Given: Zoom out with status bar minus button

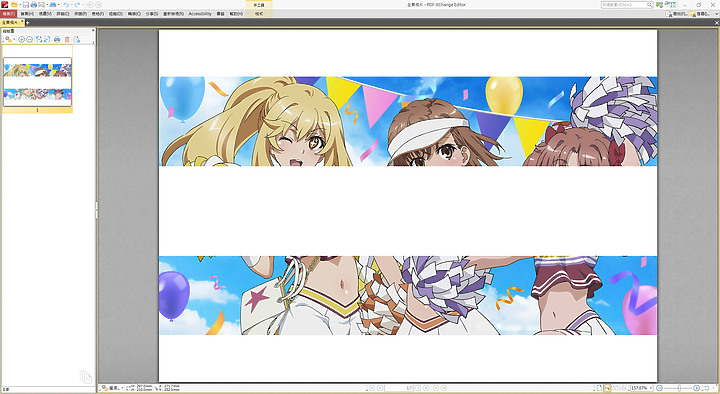Looking at the screenshot, I should (x=659, y=388).
